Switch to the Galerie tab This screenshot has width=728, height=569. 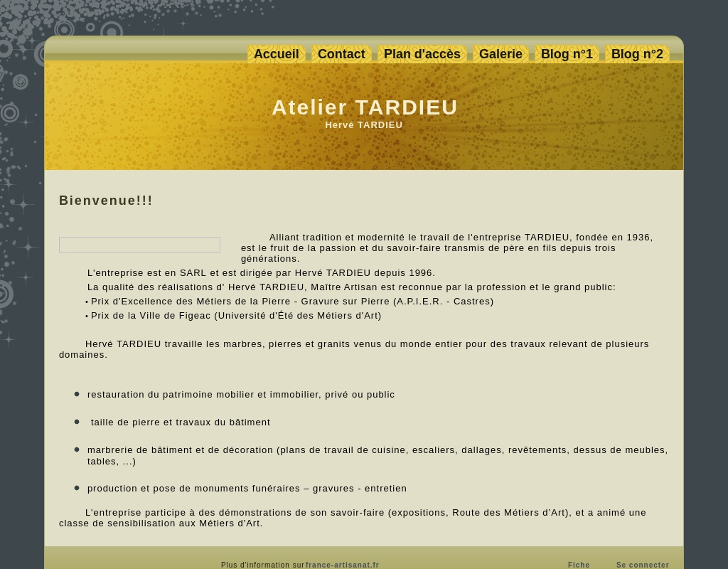tap(500, 54)
